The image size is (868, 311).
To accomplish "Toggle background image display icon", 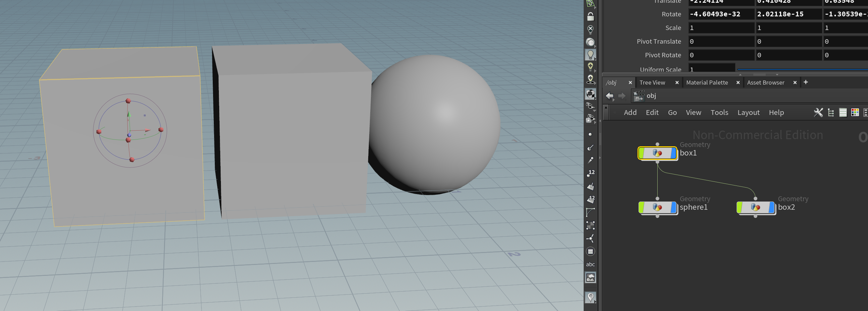I will [590, 278].
